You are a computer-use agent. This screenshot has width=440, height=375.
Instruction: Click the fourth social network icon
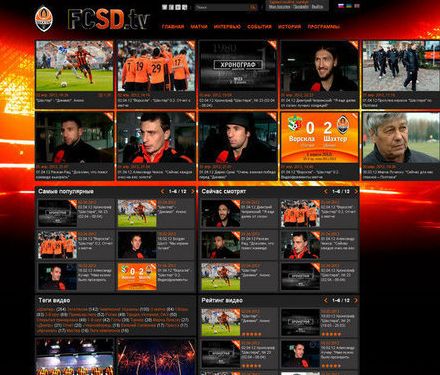[x=185, y=7]
